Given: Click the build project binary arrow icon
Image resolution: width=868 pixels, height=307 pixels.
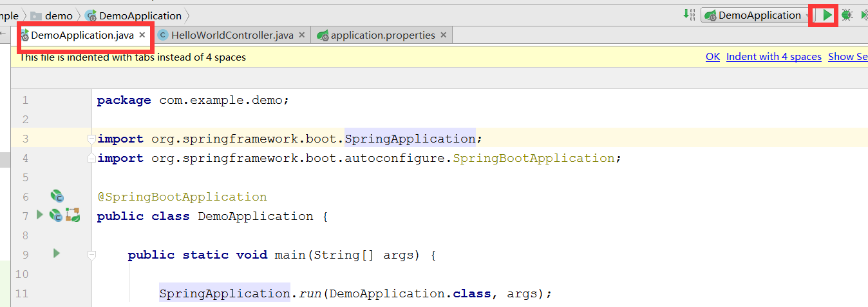Looking at the screenshot, I should pyautogui.click(x=690, y=15).
